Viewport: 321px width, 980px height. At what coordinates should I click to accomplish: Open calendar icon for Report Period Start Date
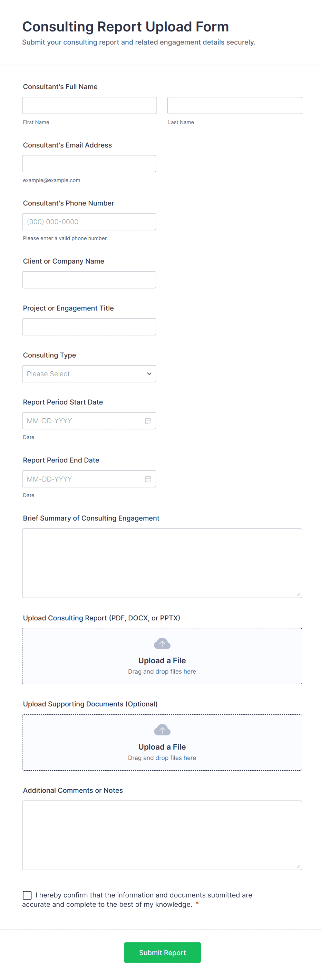(148, 421)
